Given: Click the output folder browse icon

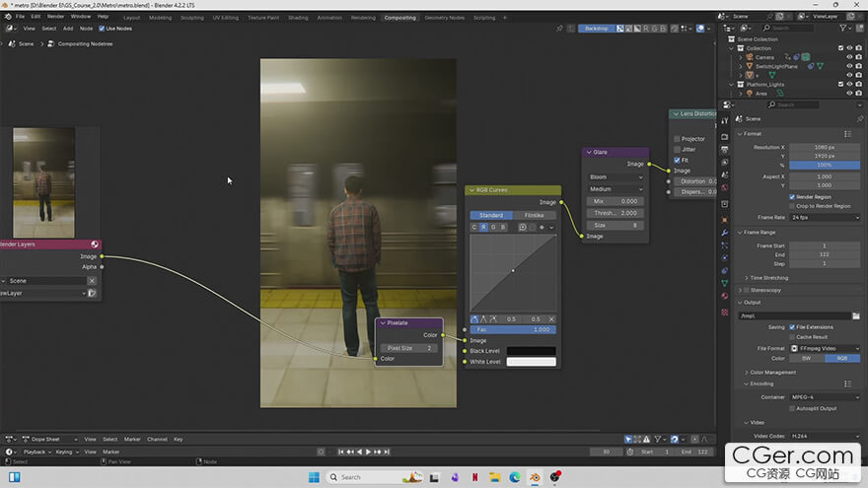Looking at the screenshot, I should pos(856,315).
